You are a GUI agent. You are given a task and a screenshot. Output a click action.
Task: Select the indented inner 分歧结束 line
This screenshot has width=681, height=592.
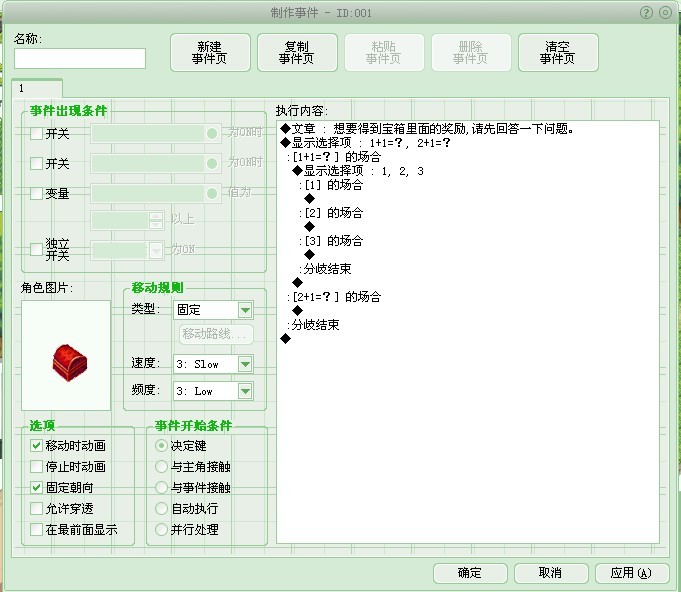(325, 269)
